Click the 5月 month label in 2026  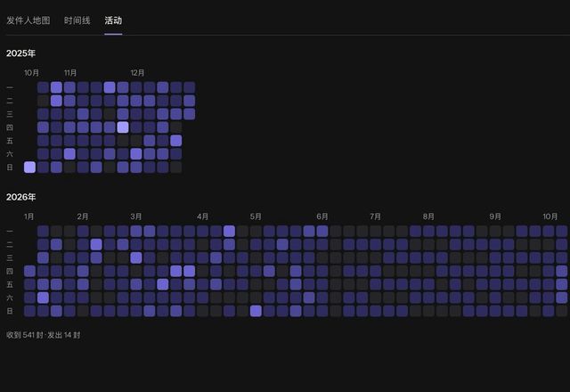tap(256, 216)
